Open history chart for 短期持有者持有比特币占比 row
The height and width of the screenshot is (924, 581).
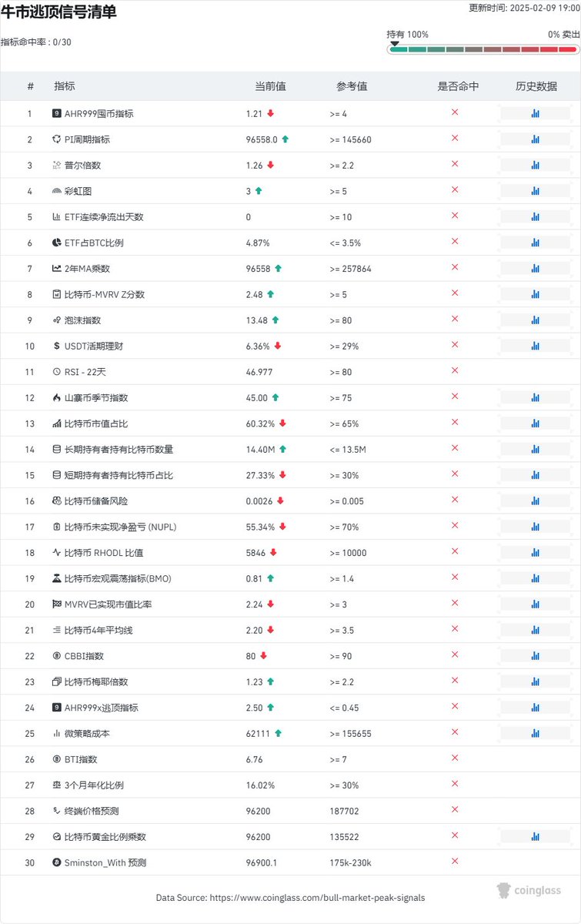(535, 475)
